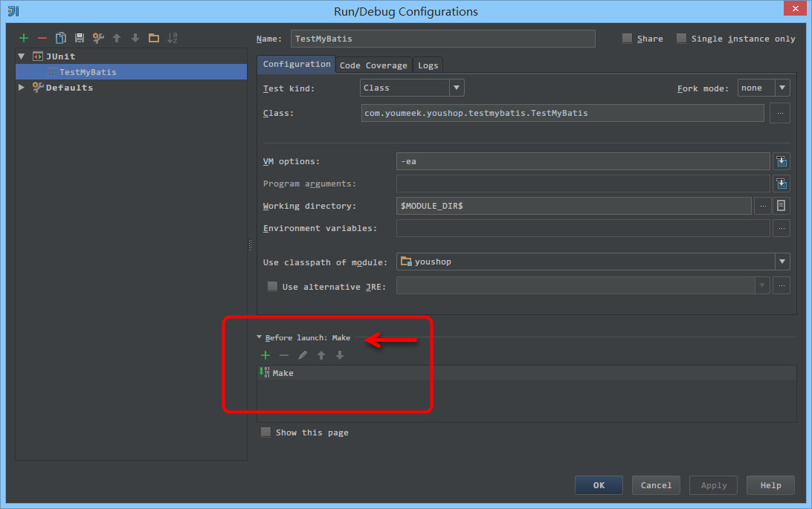Edit configuration defaults with the wrench icon
Screen dimensions: 812x509
point(97,38)
